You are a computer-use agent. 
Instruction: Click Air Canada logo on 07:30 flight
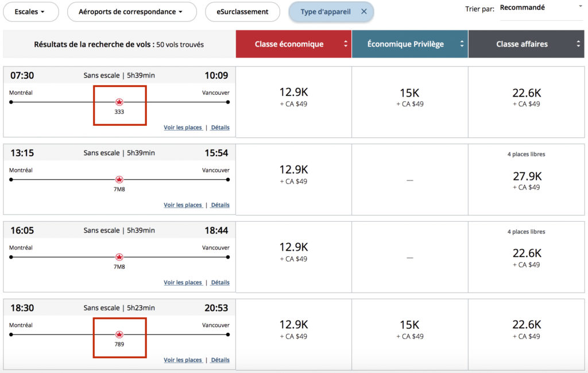coord(119,102)
